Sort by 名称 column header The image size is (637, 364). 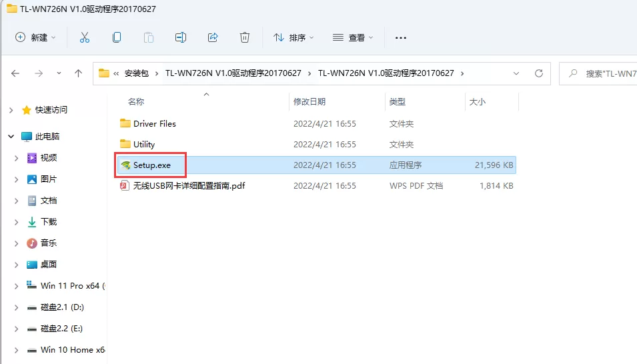(136, 101)
